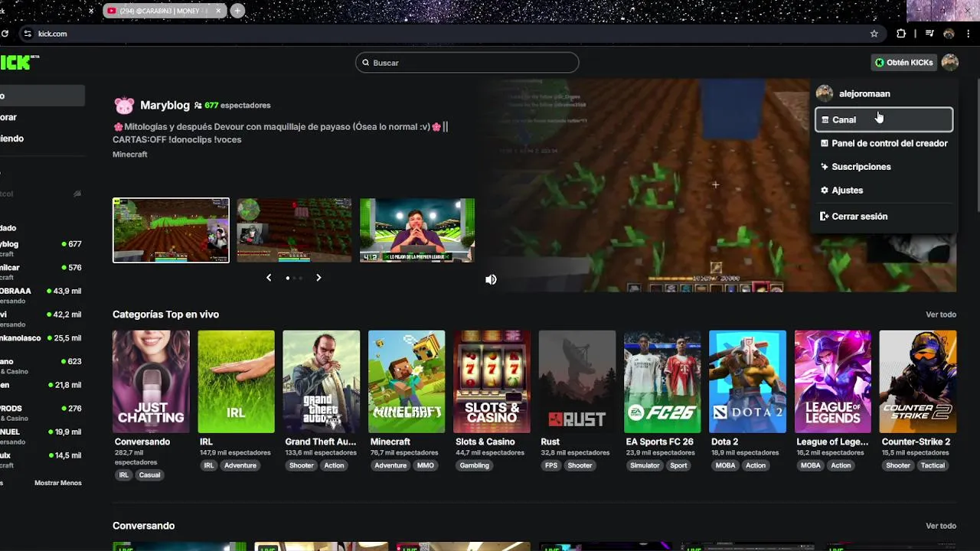Image resolution: width=980 pixels, height=551 pixels.
Task: Click the Simulator tag under EA Sports FC
Action: point(645,465)
